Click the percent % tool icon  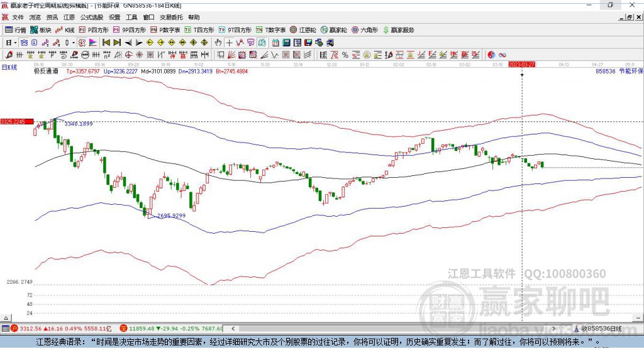[345, 55]
